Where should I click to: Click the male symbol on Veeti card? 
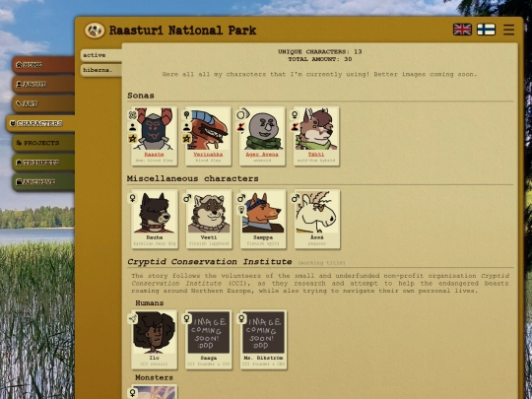tap(187, 198)
